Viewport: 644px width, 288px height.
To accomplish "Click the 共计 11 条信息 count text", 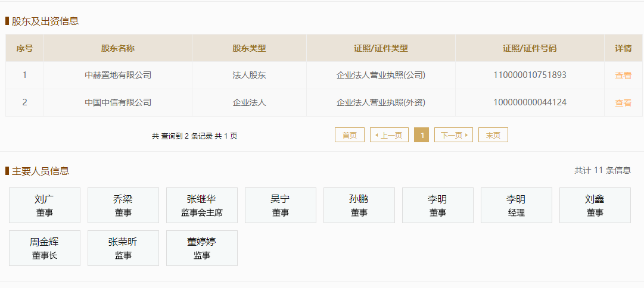I will tap(602, 170).
